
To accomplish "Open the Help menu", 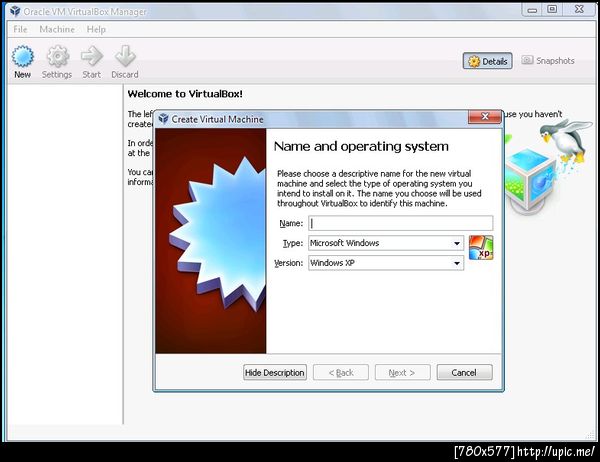I will (x=96, y=29).
